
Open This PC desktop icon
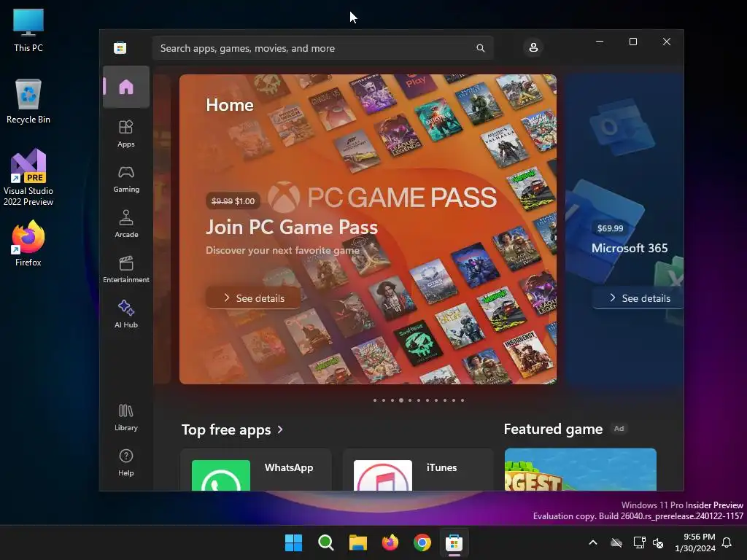click(28, 31)
